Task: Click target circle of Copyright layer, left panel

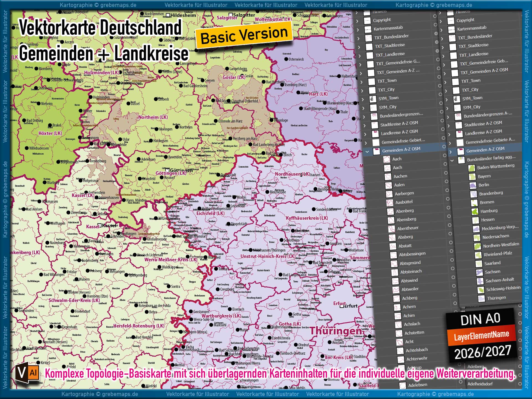Action: (435, 16)
